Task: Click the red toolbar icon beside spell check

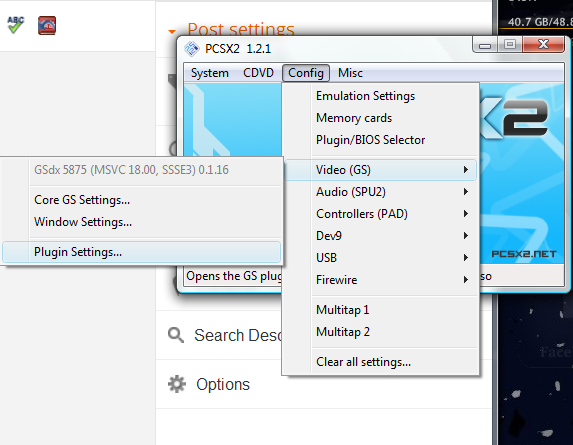Action: tap(47, 26)
